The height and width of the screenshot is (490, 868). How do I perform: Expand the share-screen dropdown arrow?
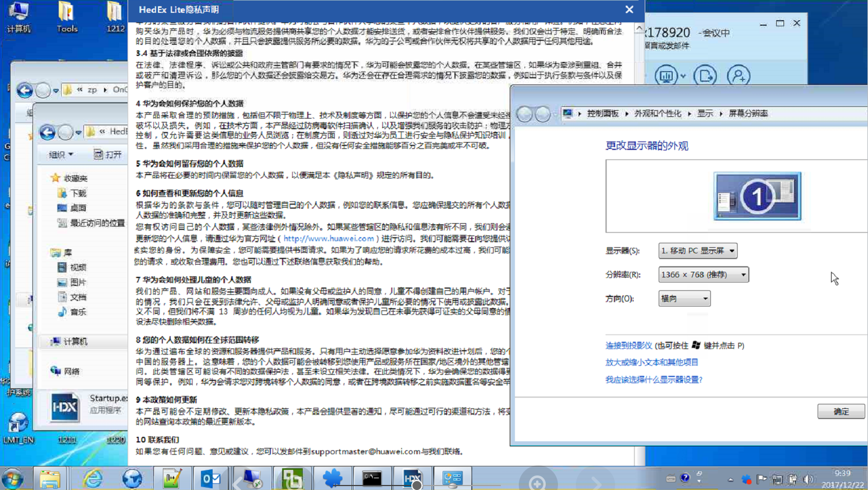683,76
